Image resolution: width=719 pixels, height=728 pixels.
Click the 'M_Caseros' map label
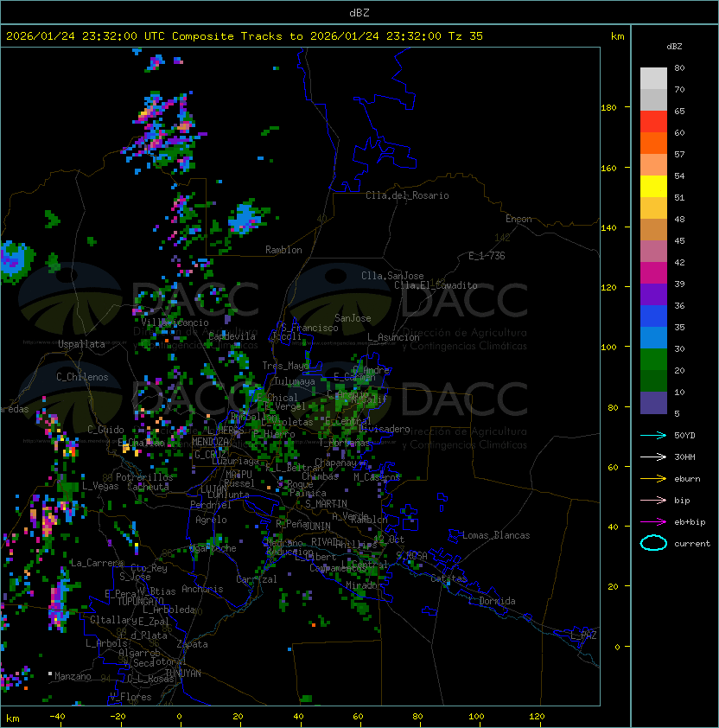click(377, 476)
